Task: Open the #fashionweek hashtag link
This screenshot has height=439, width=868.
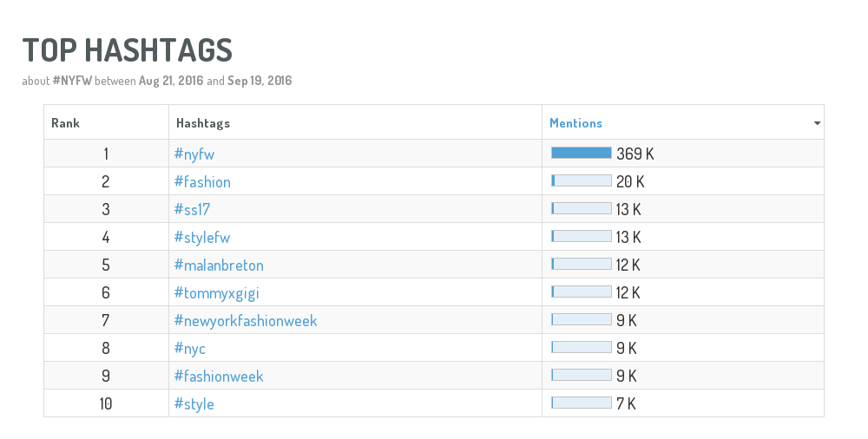Action: pyautogui.click(x=219, y=376)
